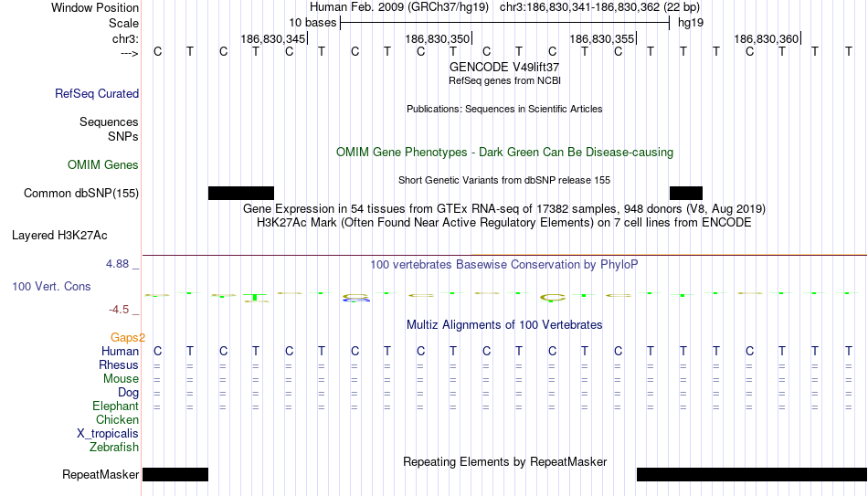Select the Elephant alignment species label
Screen dimensions: 868x496
click(116, 406)
